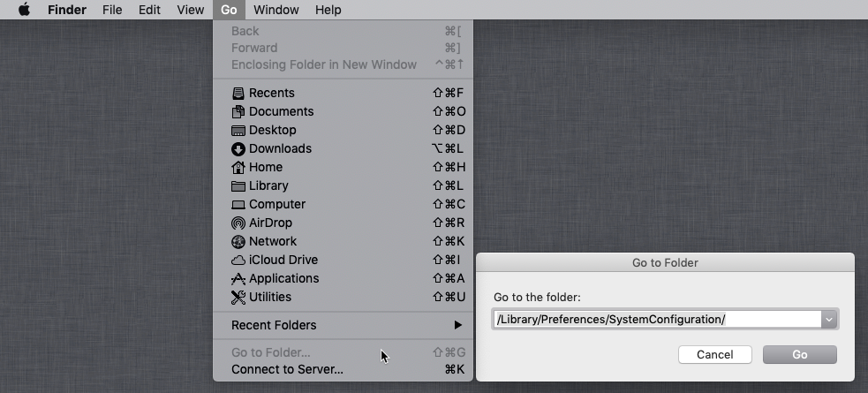The width and height of the screenshot is (868, 393).
Task: Click the iCloud Drive cloud icon
Action: point(238,261)
